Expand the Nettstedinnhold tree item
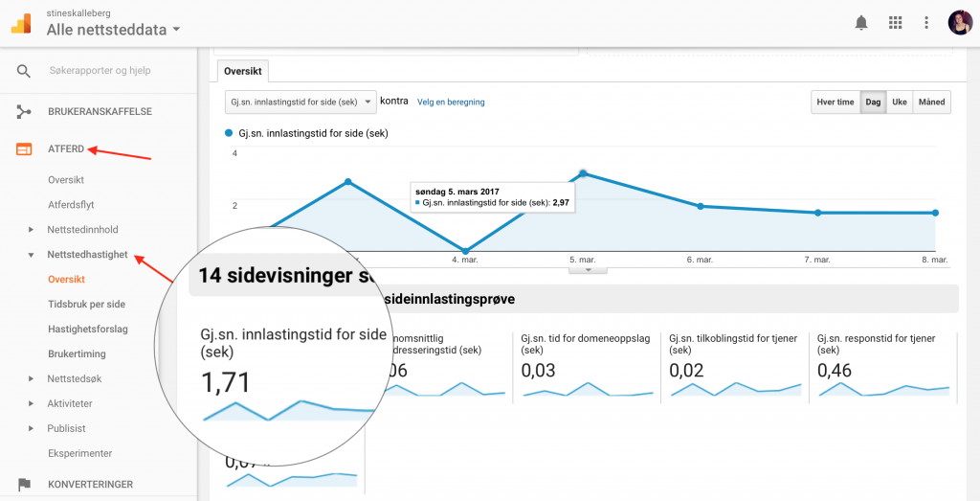Viewport: 980px width, 501px height. [x=32, y=230]
